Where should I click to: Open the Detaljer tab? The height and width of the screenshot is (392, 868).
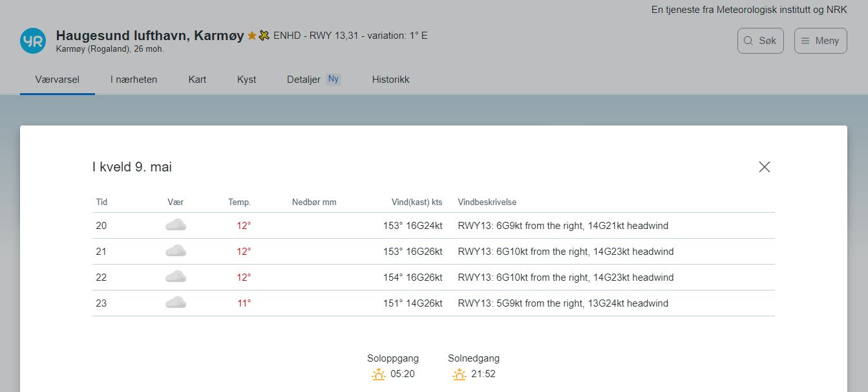point(304,80)
